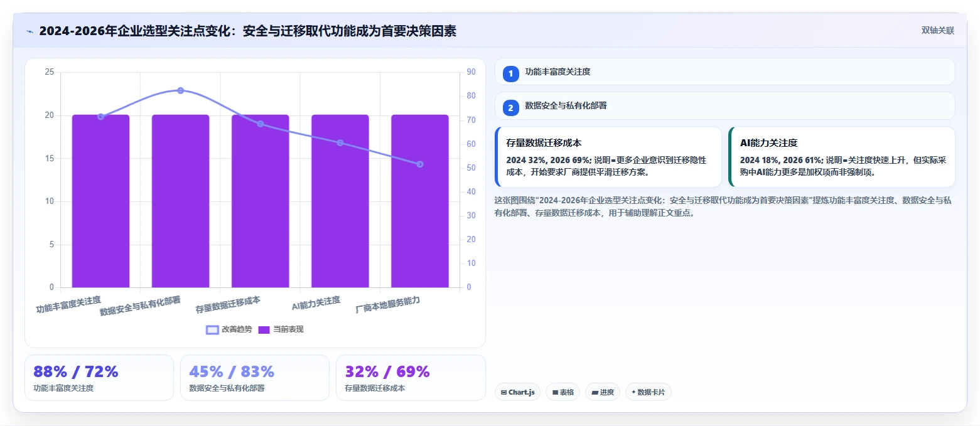Toggle 改善趋势 legend entry

[x=229, y=329]
